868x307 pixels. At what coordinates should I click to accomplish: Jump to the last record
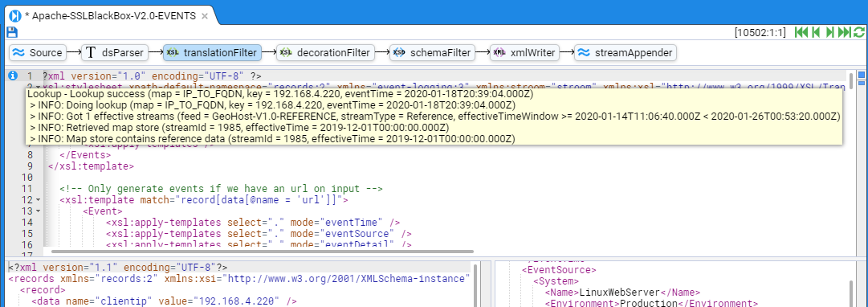click(844, 33)
